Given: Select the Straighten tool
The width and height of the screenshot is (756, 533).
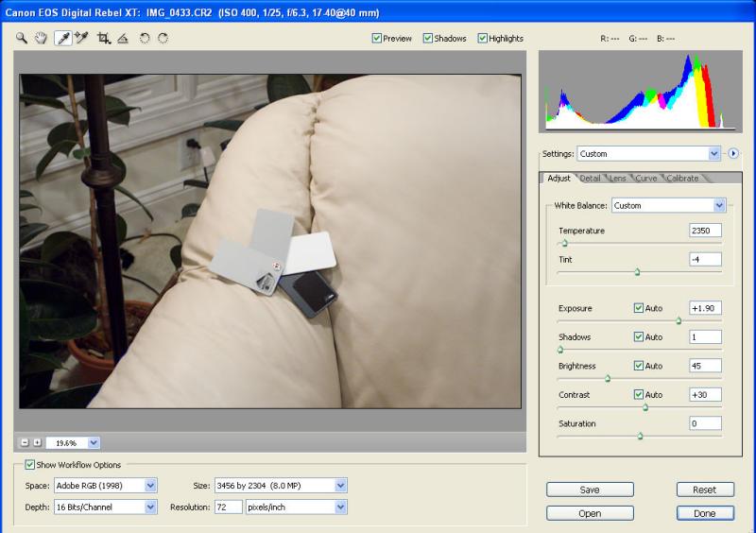Looking at the screenshot, I should (x=123, y=38).
